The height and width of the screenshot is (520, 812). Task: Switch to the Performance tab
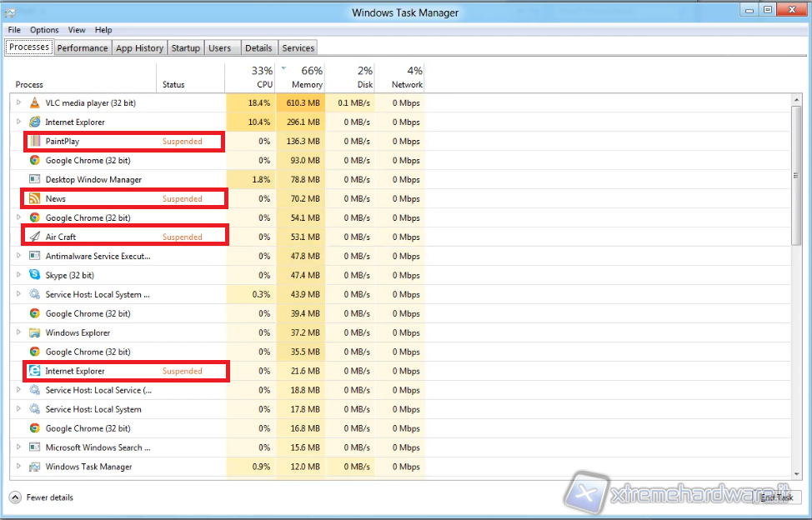[83, 48]
